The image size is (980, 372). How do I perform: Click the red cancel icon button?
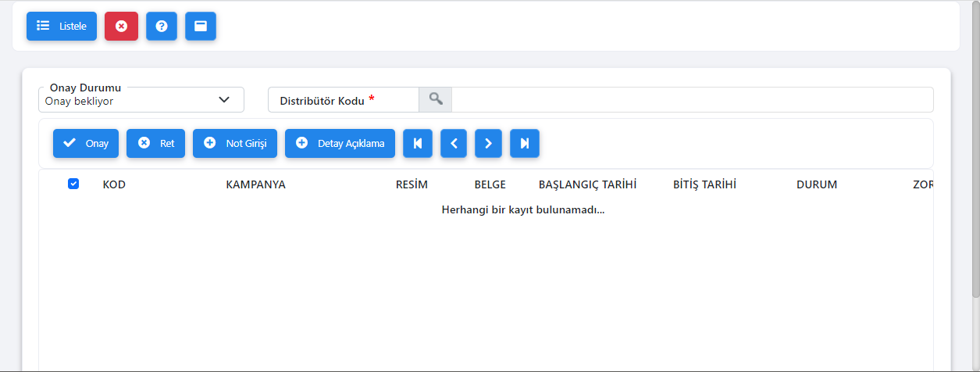point(121,26)
